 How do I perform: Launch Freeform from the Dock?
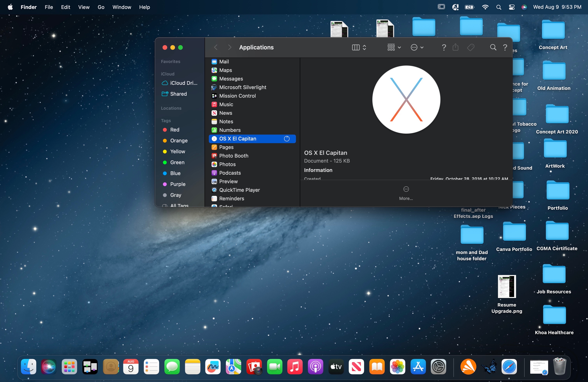213,367
